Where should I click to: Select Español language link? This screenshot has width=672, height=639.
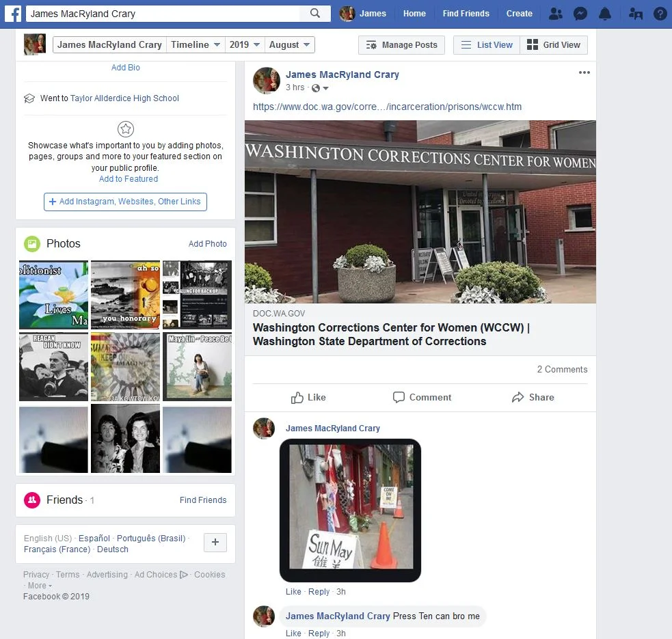click(94, 539)
